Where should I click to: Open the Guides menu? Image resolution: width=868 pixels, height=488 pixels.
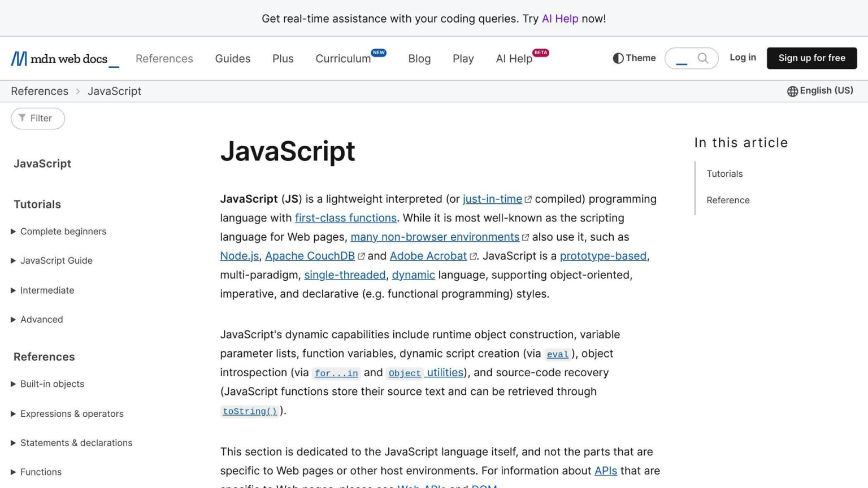click(x=233, y=59)
